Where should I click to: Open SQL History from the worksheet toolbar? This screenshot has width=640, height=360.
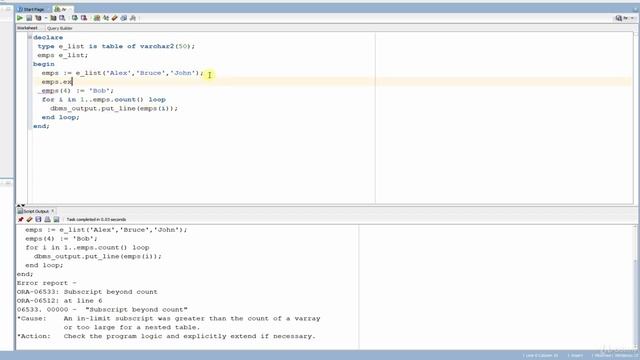point(124,18)
